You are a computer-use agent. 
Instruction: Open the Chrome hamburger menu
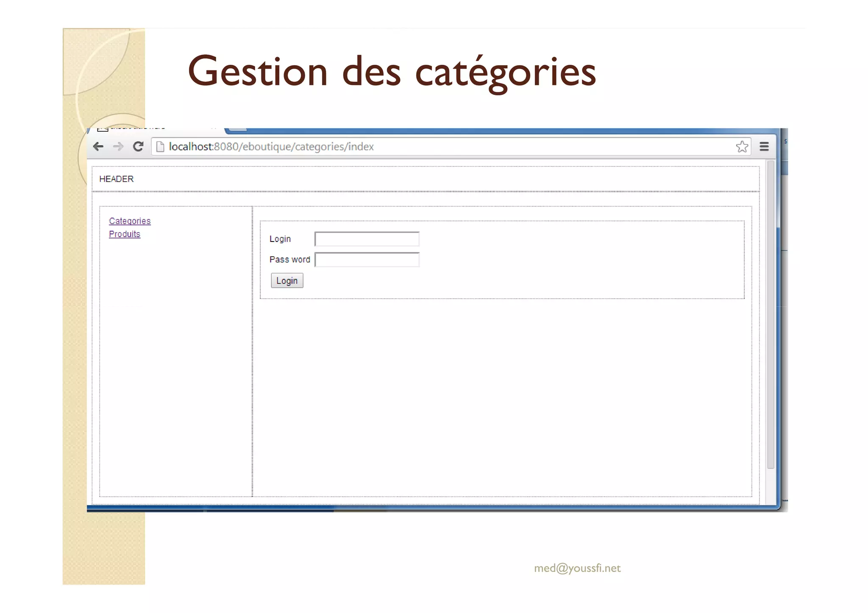[x=764, y=147]
